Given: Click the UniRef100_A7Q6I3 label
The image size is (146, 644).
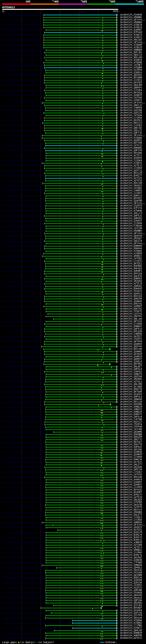Looking at the screenshot, I should (131, 35).
